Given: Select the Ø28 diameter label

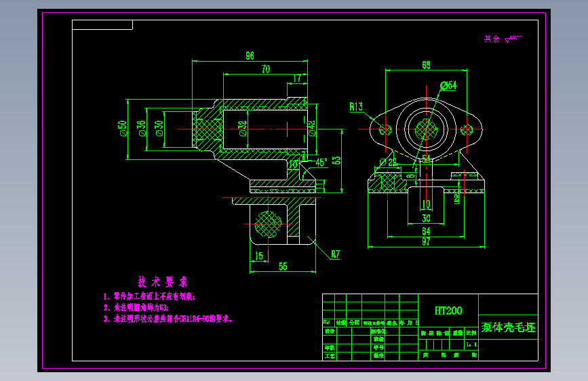Looking at the screenshot, I should coord(388,163).
